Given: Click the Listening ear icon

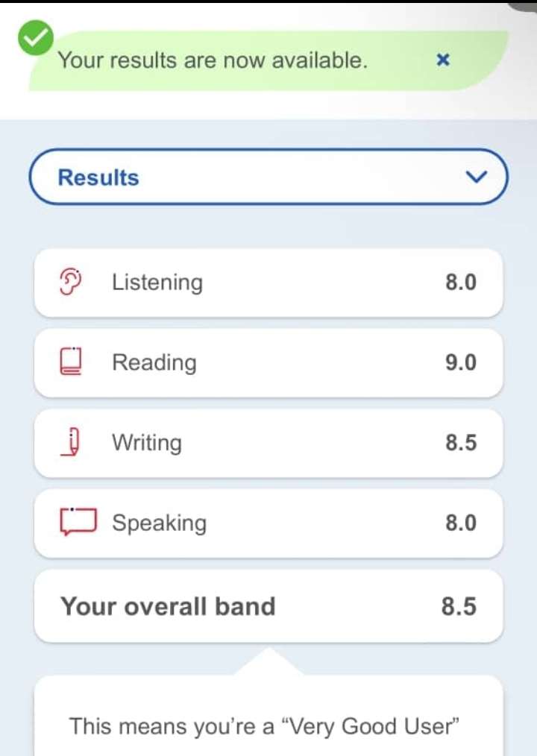Looking at the screenshot, I should 70,282.
